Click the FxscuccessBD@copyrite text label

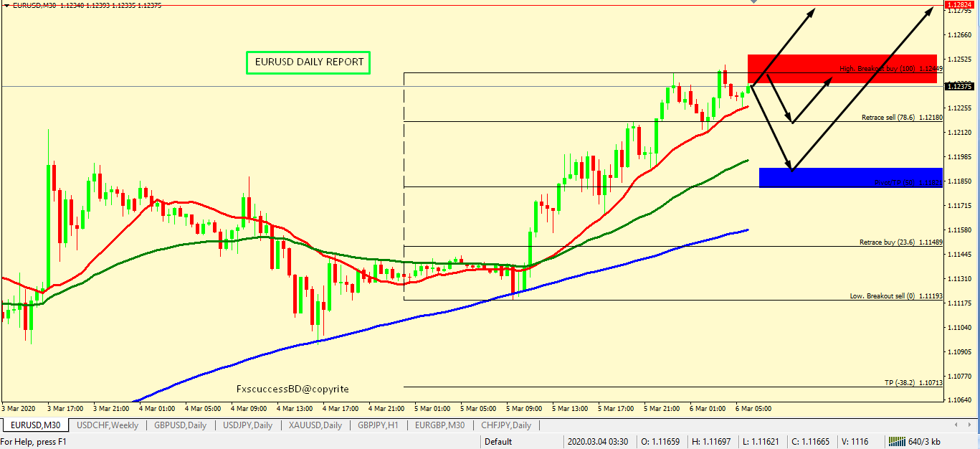292,389
